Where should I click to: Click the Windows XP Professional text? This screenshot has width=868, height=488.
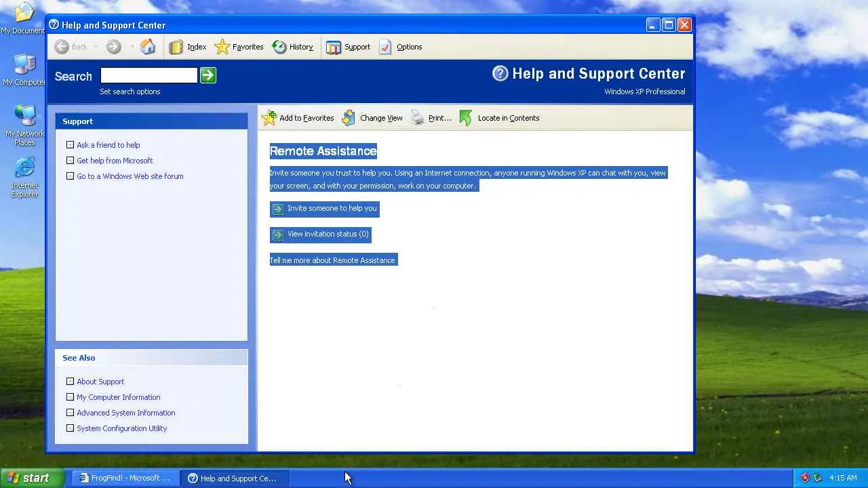tap(645, 91)
